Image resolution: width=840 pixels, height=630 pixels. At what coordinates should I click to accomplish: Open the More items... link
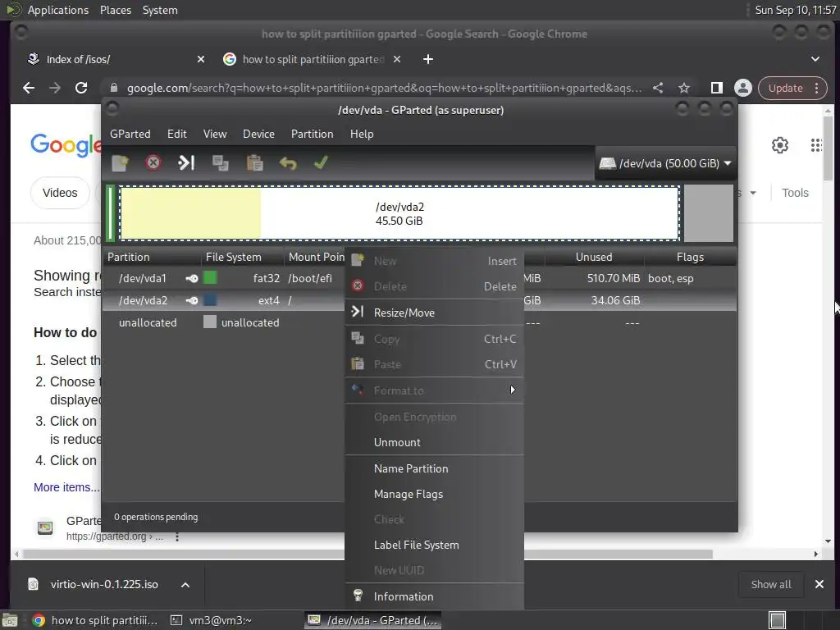(x=66, y=487)
